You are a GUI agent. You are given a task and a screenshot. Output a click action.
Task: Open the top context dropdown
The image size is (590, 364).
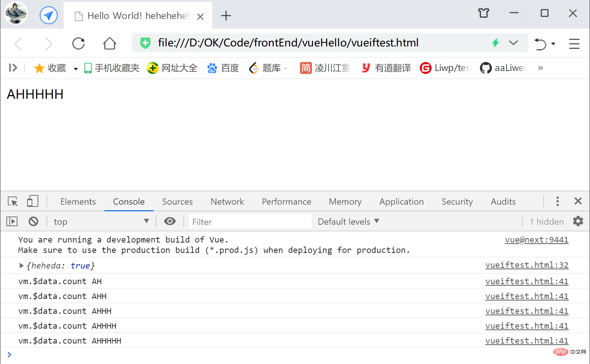[x=101, y=222]
